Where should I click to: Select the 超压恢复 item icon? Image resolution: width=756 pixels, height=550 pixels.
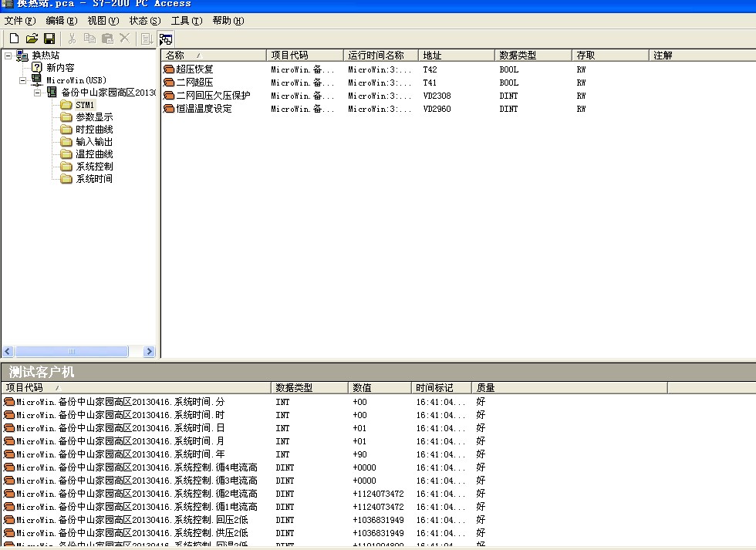point(169,69)
